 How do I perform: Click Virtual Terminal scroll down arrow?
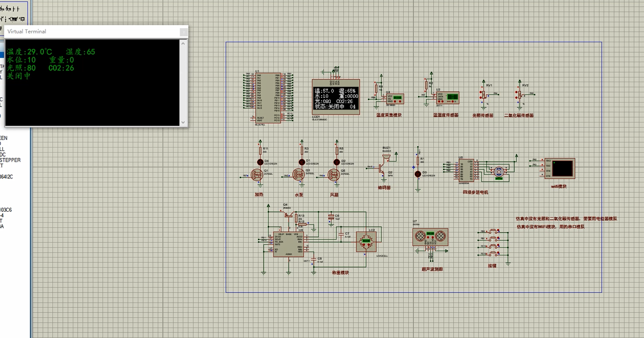183,122
